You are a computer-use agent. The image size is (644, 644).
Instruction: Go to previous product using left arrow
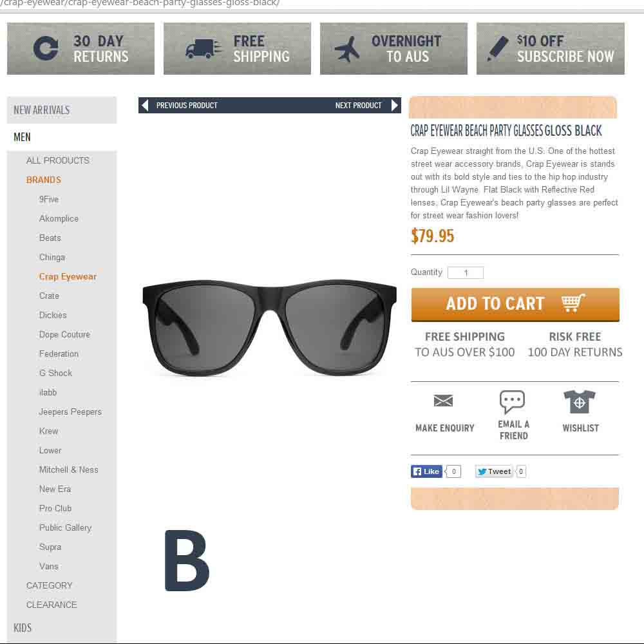(144, 105)
